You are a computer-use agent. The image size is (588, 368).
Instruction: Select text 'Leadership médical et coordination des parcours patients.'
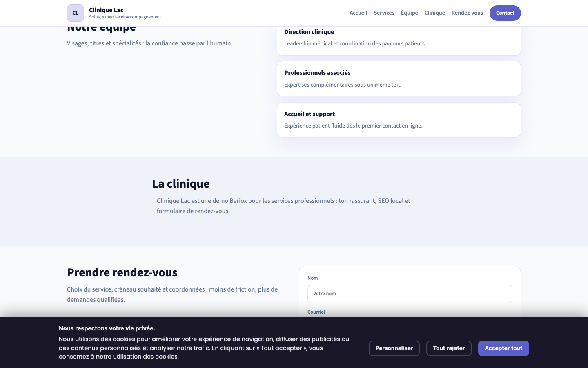(x=355, y=44)
